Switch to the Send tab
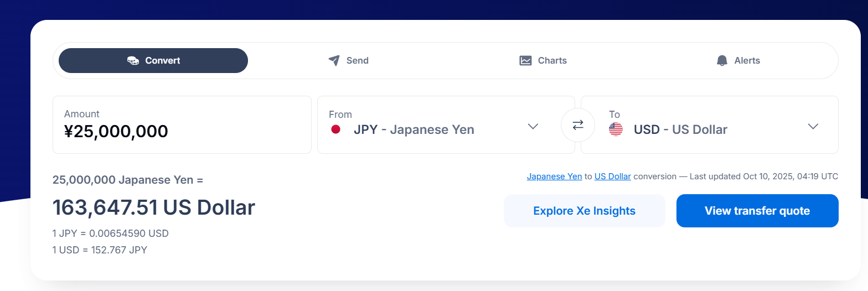The height and width of the screenshot is (291, 868). point(348,60)
